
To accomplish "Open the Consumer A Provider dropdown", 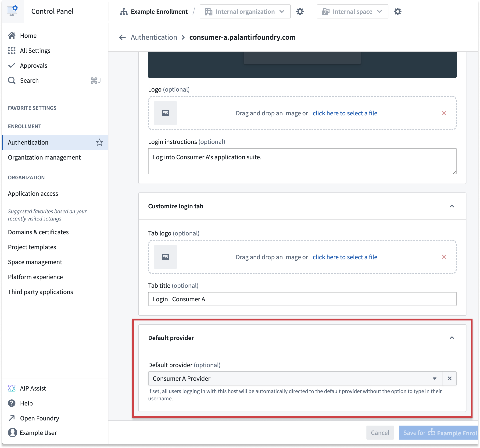I will click(296, 378).
